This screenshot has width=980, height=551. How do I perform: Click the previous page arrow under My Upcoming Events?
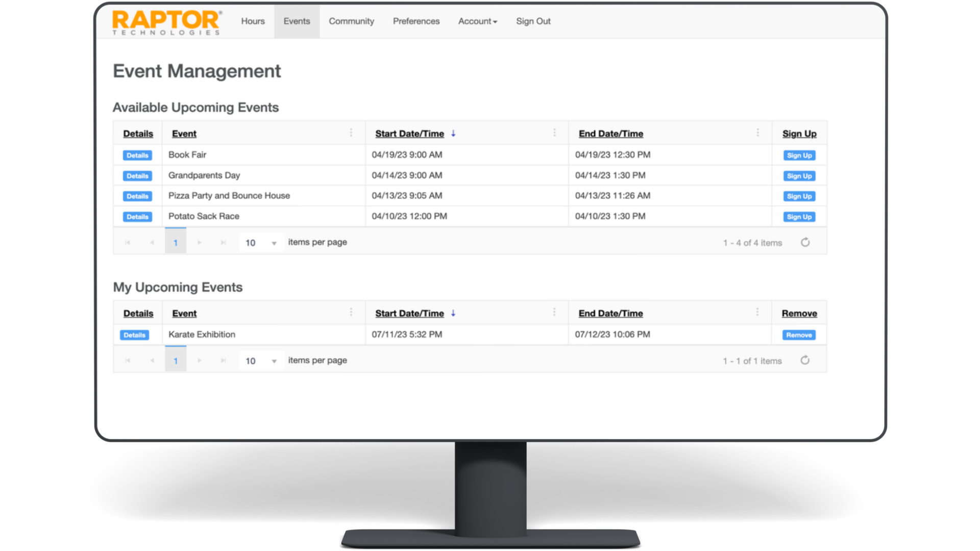point(152,360)
